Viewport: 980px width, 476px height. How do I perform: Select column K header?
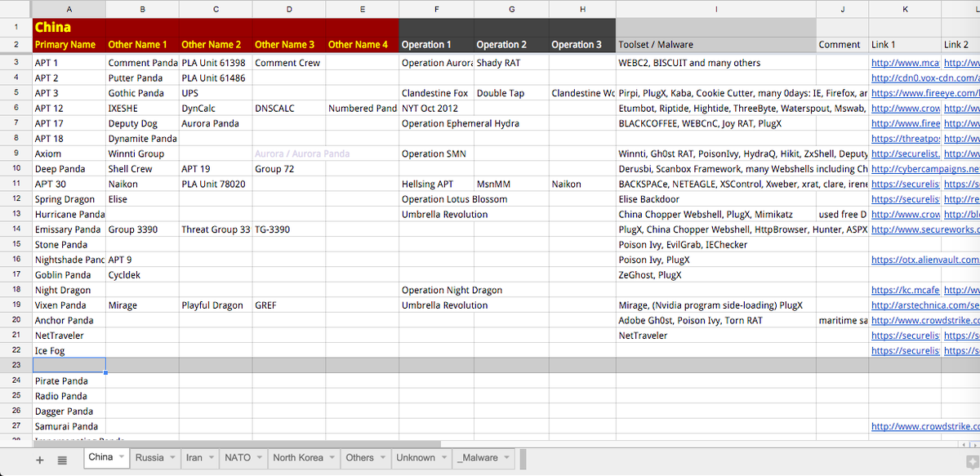(x=905, y=9)
